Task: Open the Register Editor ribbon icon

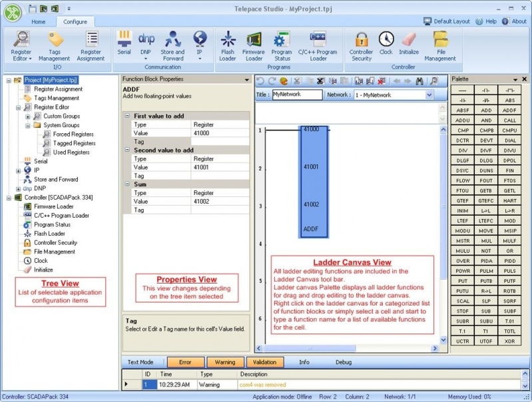Action: point(21,46)
